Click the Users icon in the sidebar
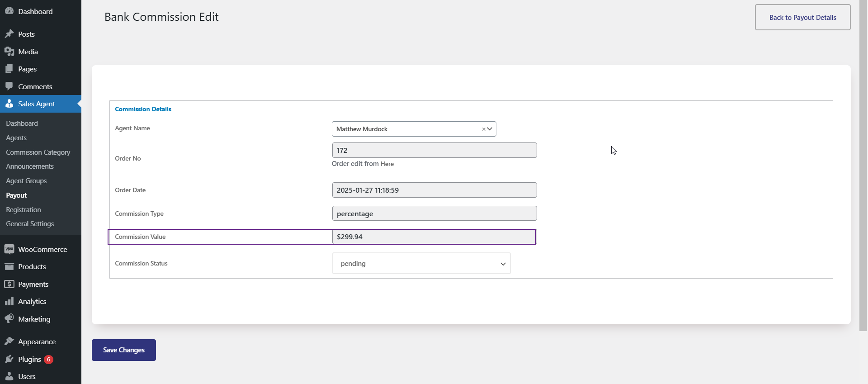868x384 pixels. [x=9, y=376]
